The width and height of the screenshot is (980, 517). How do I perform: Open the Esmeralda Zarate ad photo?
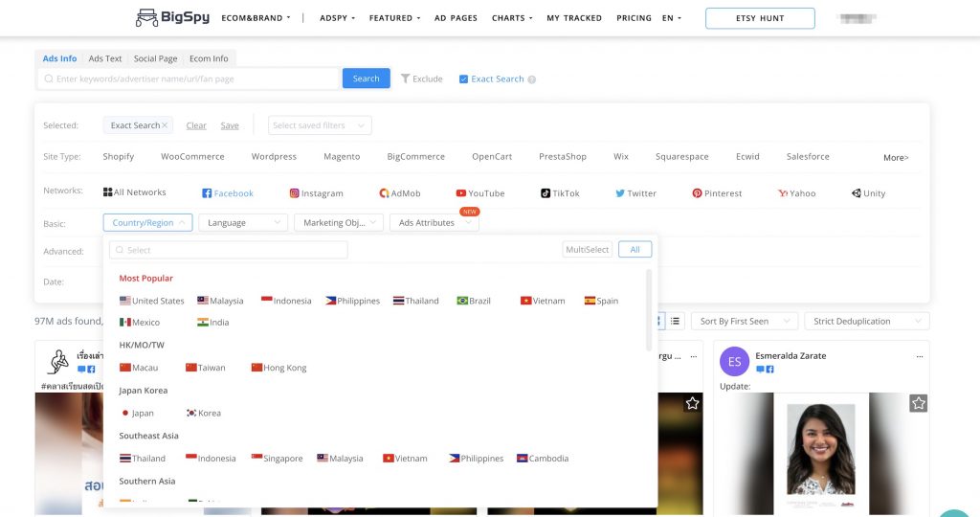820,453
